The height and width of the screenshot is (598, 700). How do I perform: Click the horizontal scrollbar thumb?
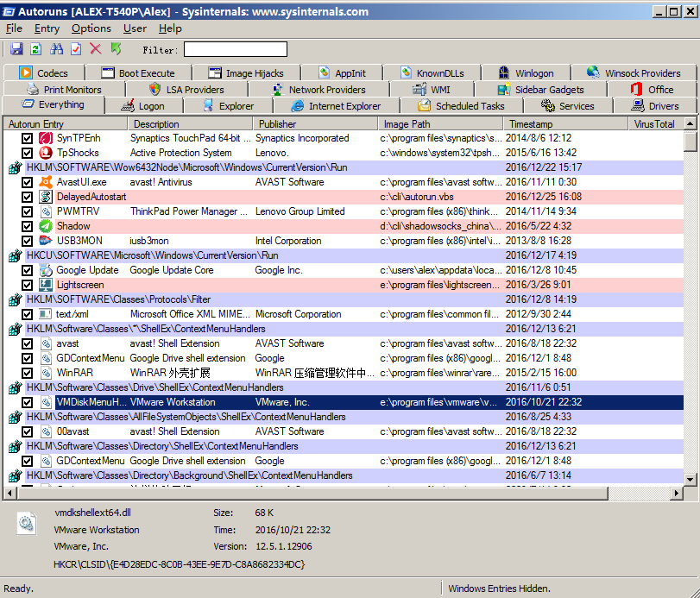(312, 493)
